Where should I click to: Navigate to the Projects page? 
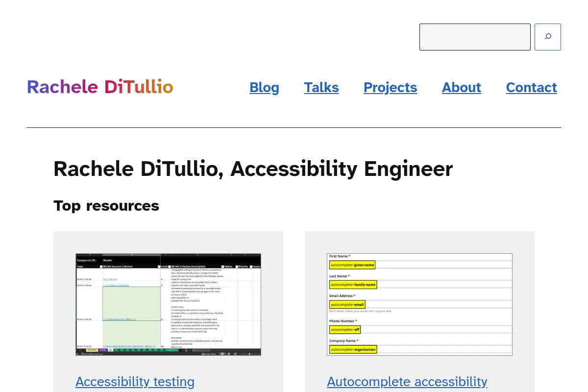390,87
